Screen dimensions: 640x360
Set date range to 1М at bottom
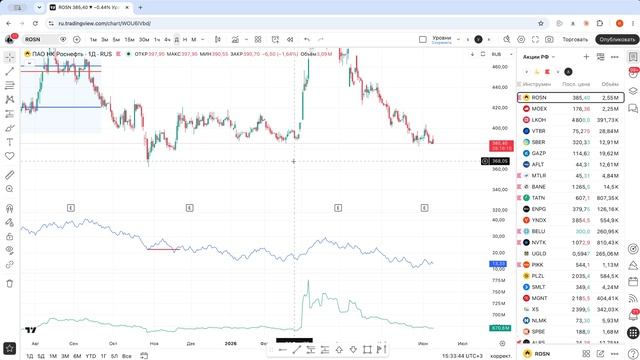pos(53,356)
